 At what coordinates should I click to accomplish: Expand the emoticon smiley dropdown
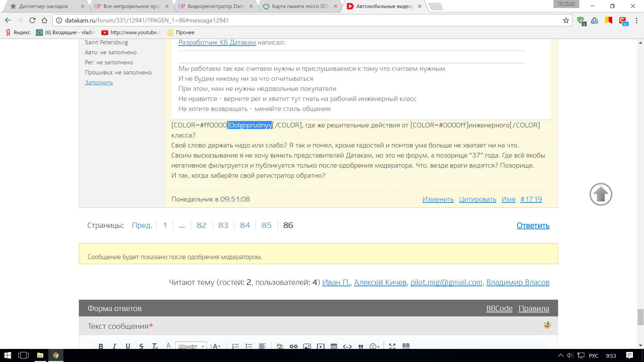point(374,346)
